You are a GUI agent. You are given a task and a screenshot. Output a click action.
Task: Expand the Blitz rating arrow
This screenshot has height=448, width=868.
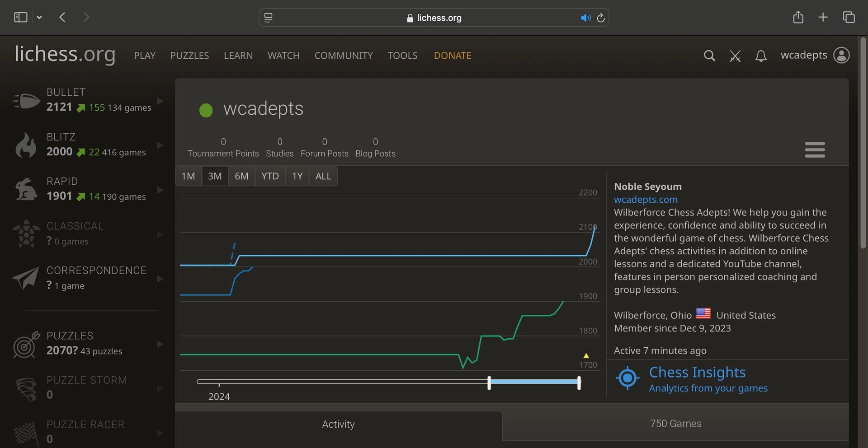160,145
